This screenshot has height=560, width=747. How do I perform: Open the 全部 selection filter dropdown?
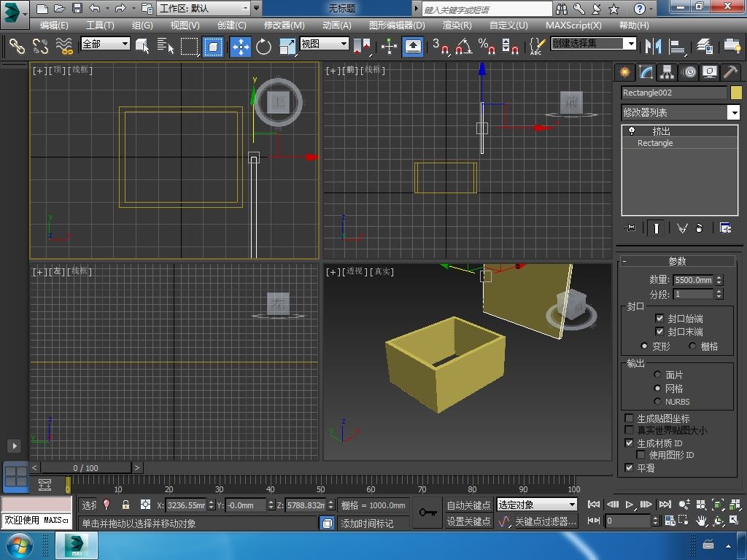click(105, 44)
